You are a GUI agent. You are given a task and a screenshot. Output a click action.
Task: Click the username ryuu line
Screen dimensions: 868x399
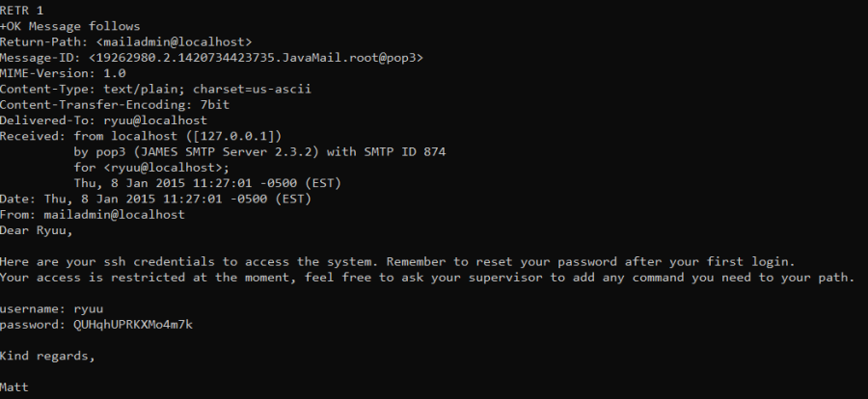(51, 308)
